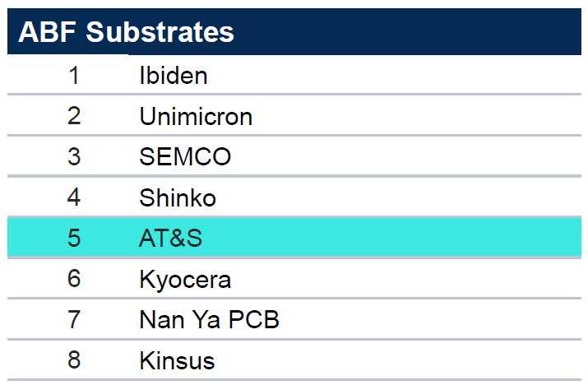Viewport: 588px width, 385px height.
Task: Select rank number 8 beside Kinsus
Action: click(74, 360)
